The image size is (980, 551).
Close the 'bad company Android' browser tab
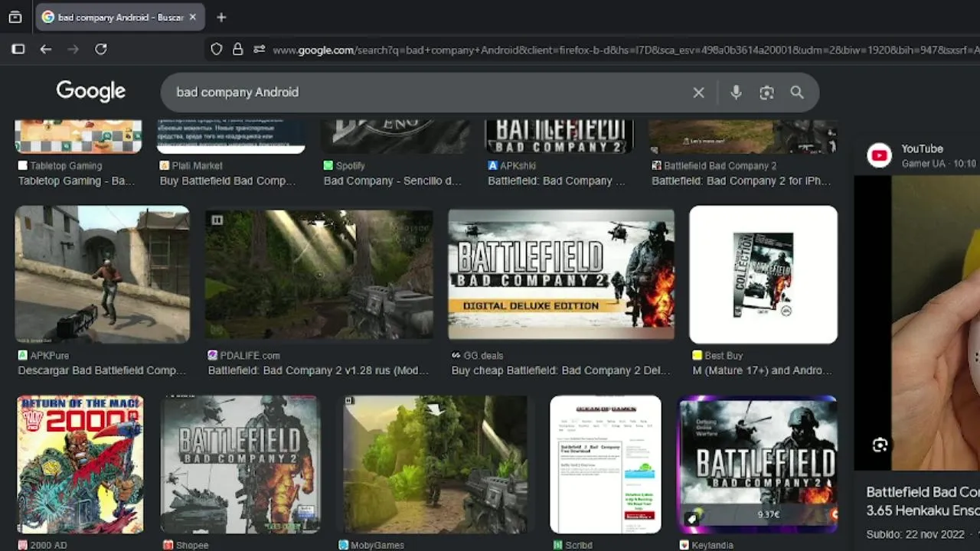192,17
